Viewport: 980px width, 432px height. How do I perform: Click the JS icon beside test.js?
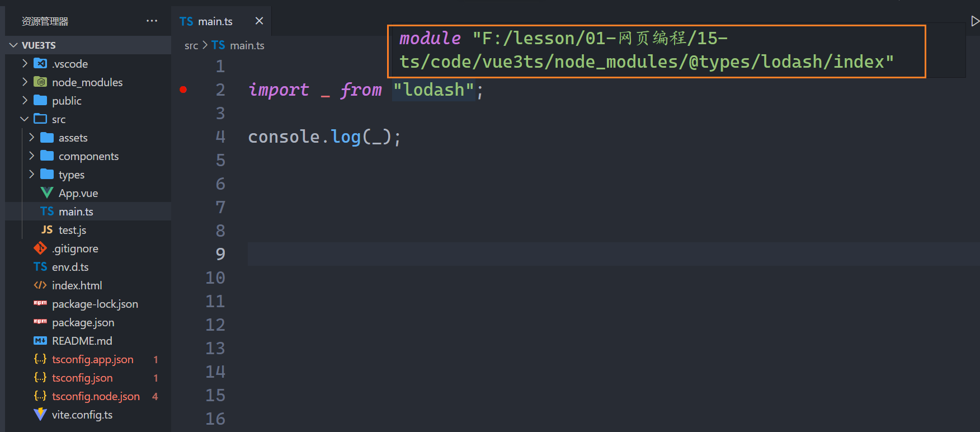[x=47, y=230]
